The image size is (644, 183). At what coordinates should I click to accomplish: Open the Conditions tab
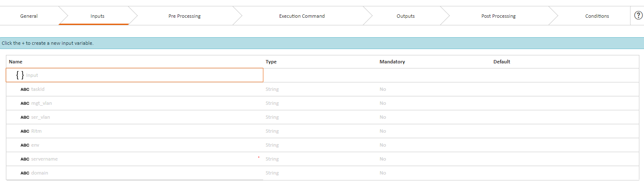pos(597,16)
